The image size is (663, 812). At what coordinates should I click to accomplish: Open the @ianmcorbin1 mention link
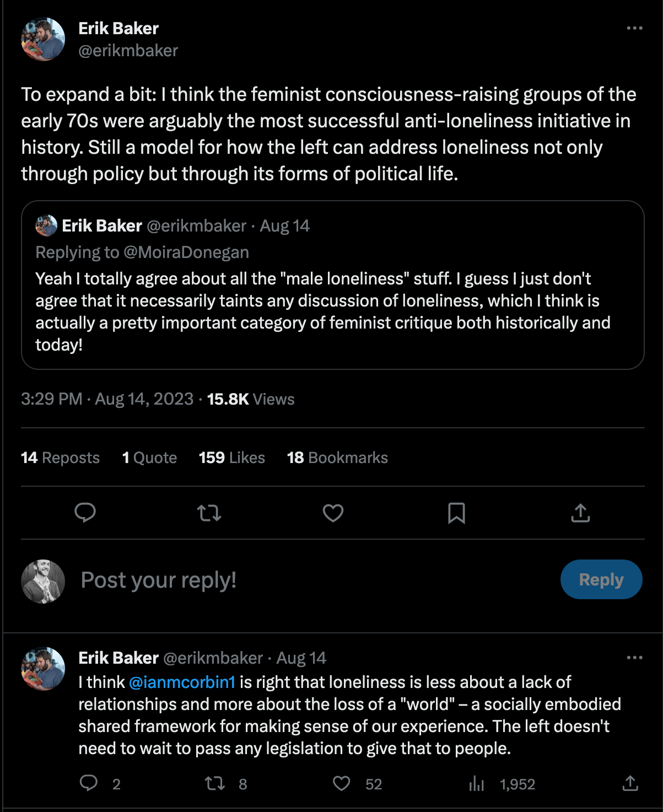point(182,682)
